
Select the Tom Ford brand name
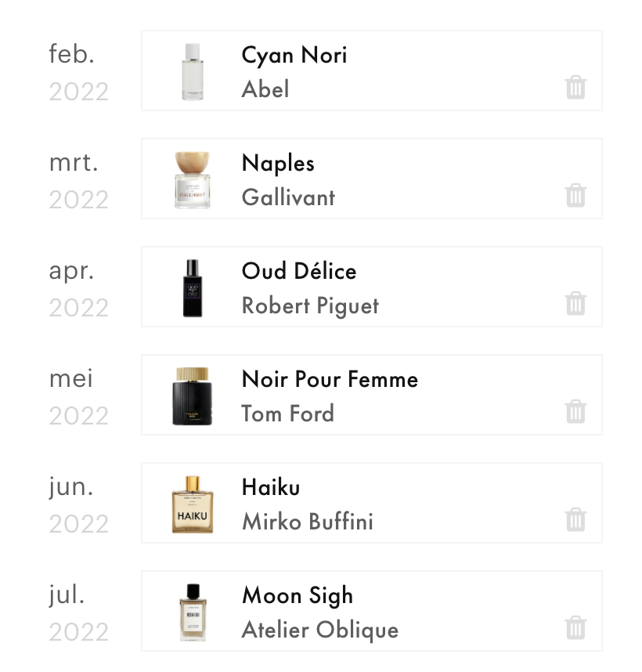click(x=287, y=413)
